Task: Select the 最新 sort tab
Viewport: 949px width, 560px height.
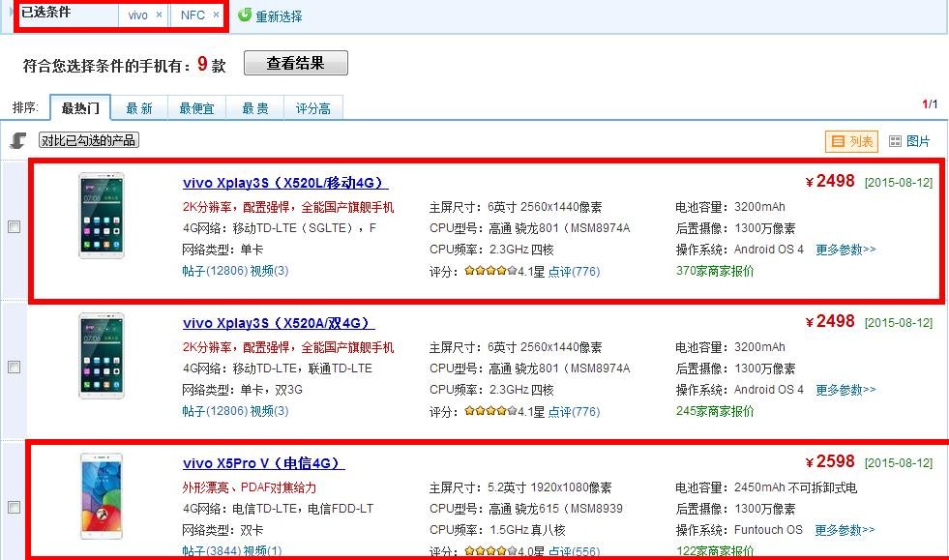Action: coord(138,108)
